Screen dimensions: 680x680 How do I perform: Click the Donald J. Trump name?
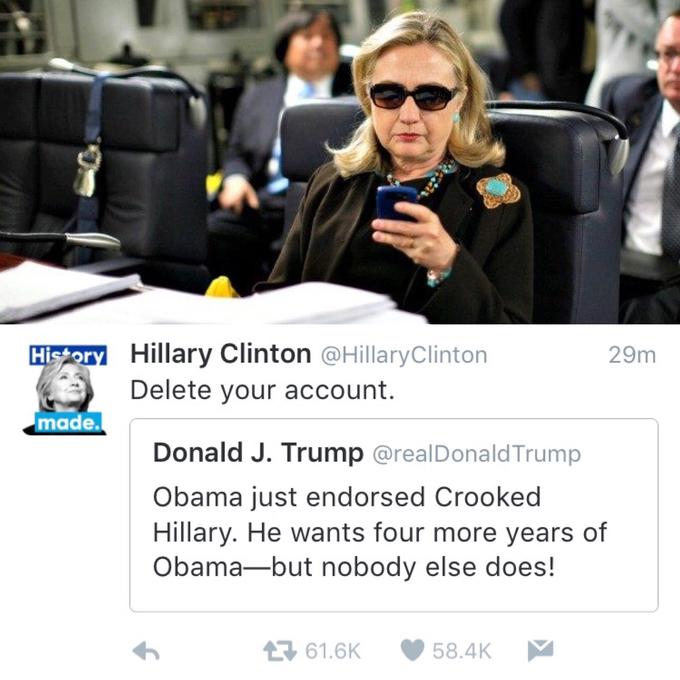[x=258, y=453]
